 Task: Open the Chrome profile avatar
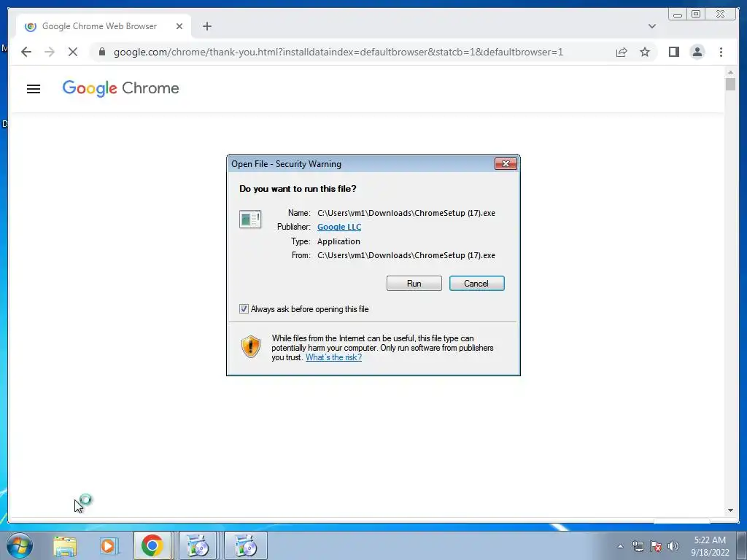pos(697,52)
